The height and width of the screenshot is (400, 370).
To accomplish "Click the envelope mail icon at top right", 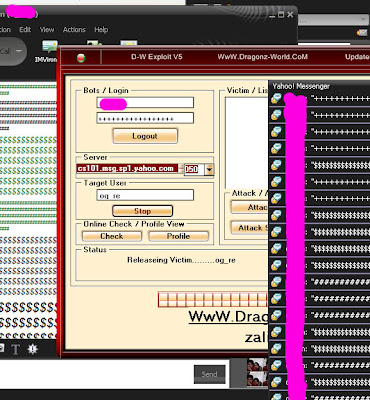I will click(x=362, y=33).
